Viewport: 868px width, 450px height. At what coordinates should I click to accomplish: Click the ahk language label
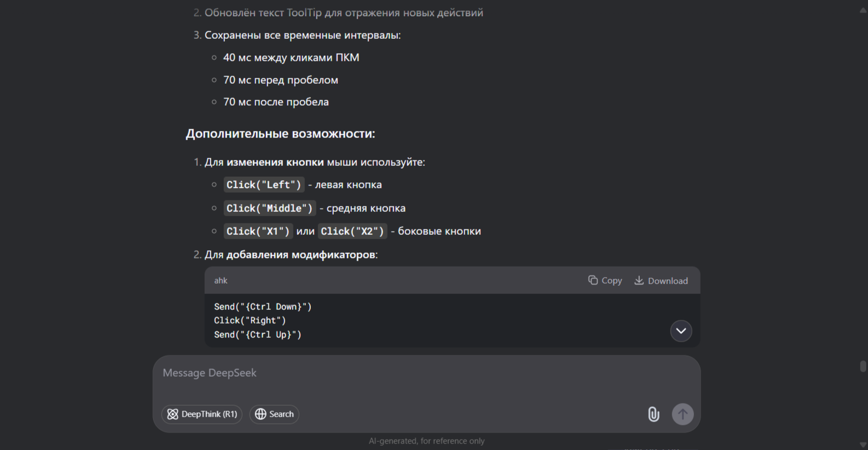pyautogui.click(x=221, y=281)
